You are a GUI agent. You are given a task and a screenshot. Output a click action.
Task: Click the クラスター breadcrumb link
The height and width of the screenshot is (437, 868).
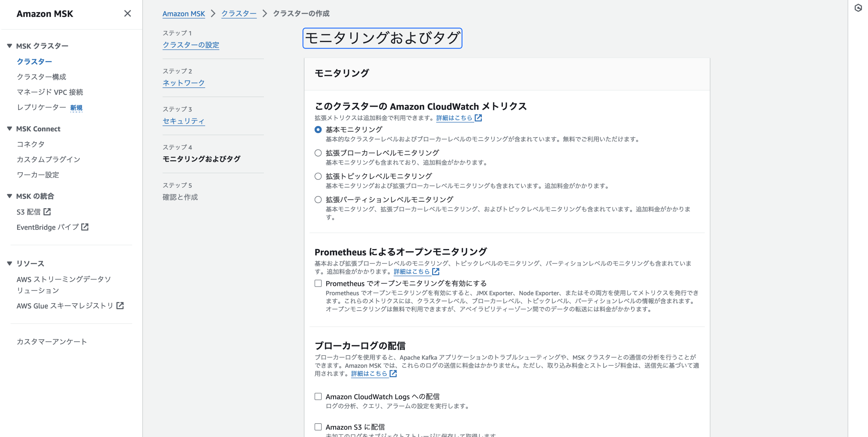tap(239, 13)
